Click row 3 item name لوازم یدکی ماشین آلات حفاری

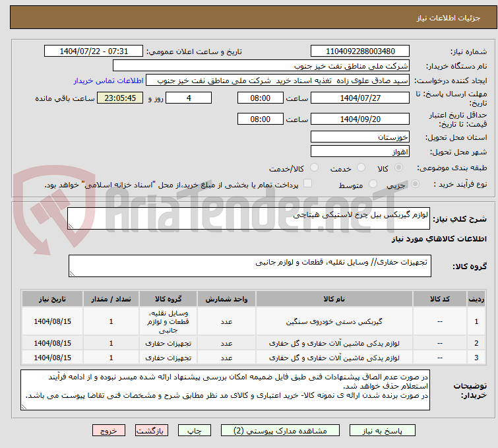click(334, 358)
